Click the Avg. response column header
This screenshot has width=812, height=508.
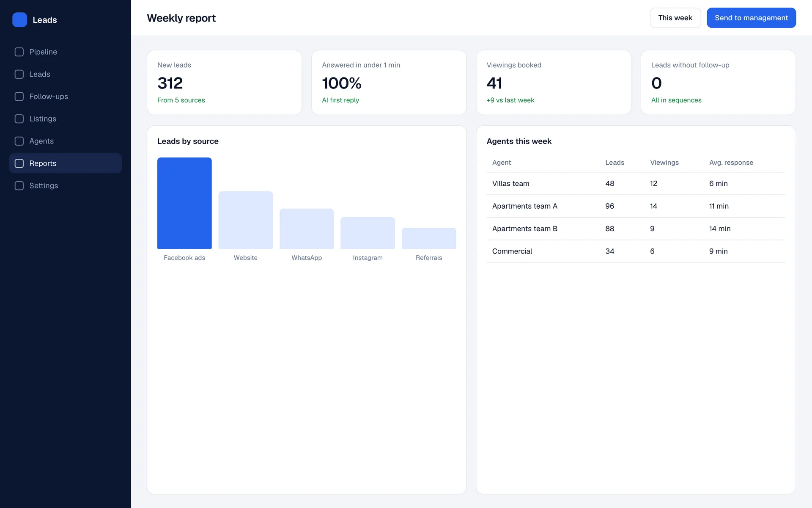[731, 163]
